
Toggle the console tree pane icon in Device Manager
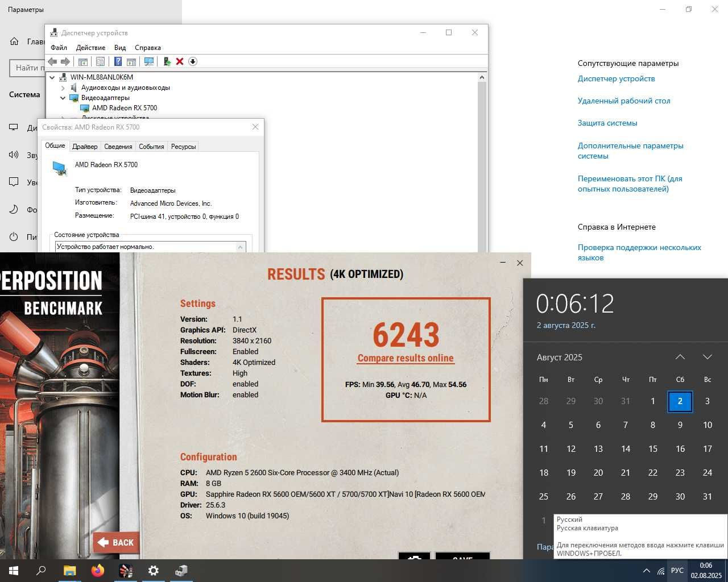[83, 61]
